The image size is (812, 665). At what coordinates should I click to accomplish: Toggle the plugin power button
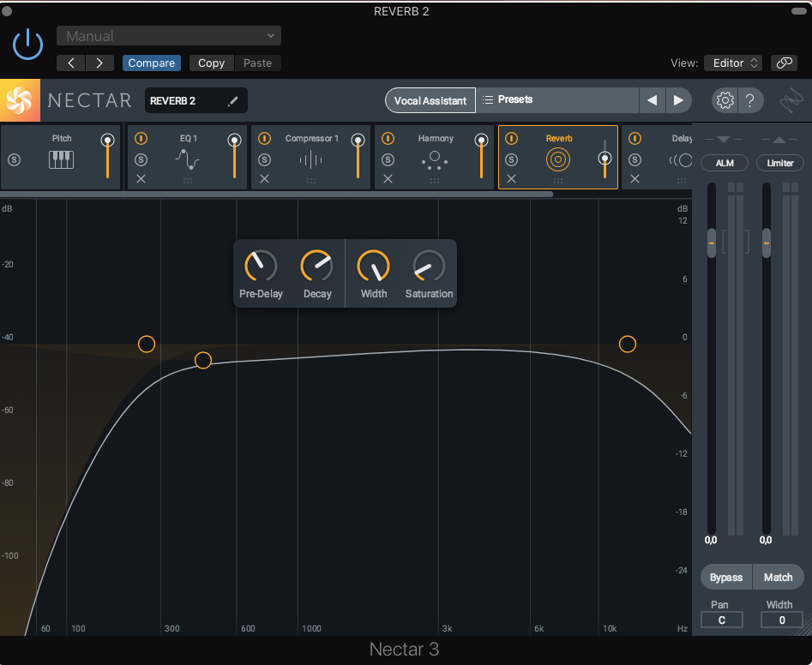27,45
